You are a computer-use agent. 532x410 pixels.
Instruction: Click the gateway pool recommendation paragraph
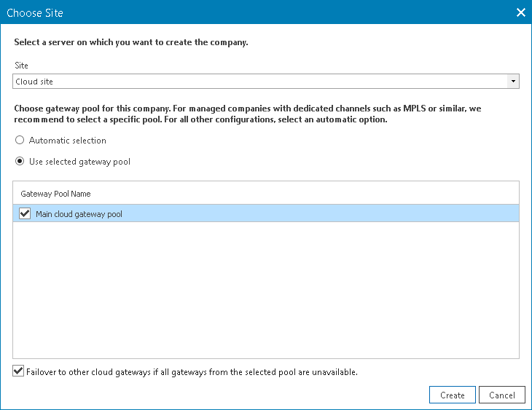pyautogui.click(x=248, y=114)
